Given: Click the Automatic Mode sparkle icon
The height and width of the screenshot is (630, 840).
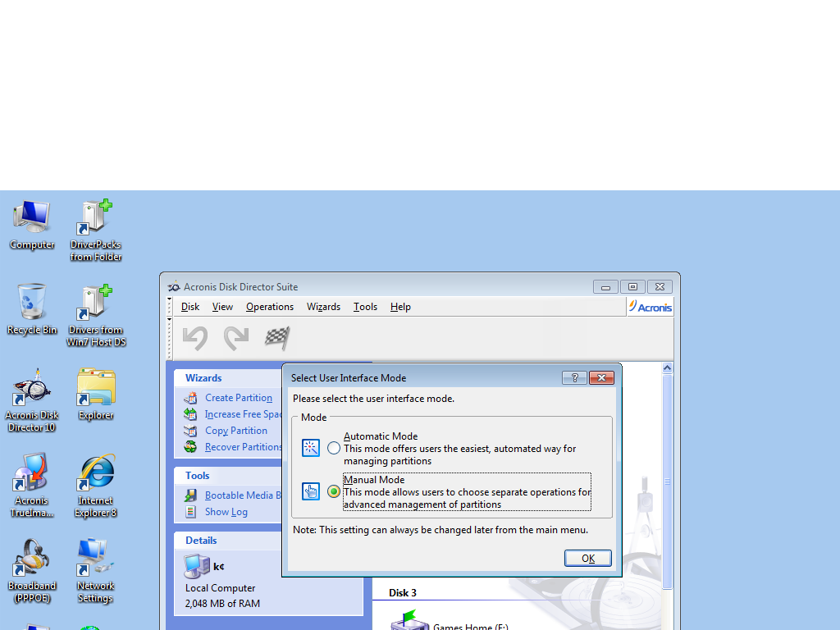Looking at the screenshot, I should 311,448.
